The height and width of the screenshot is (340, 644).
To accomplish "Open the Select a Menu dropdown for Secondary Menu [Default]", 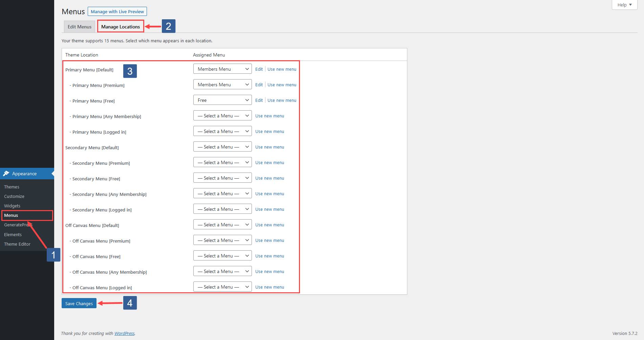I will point(222,146).
